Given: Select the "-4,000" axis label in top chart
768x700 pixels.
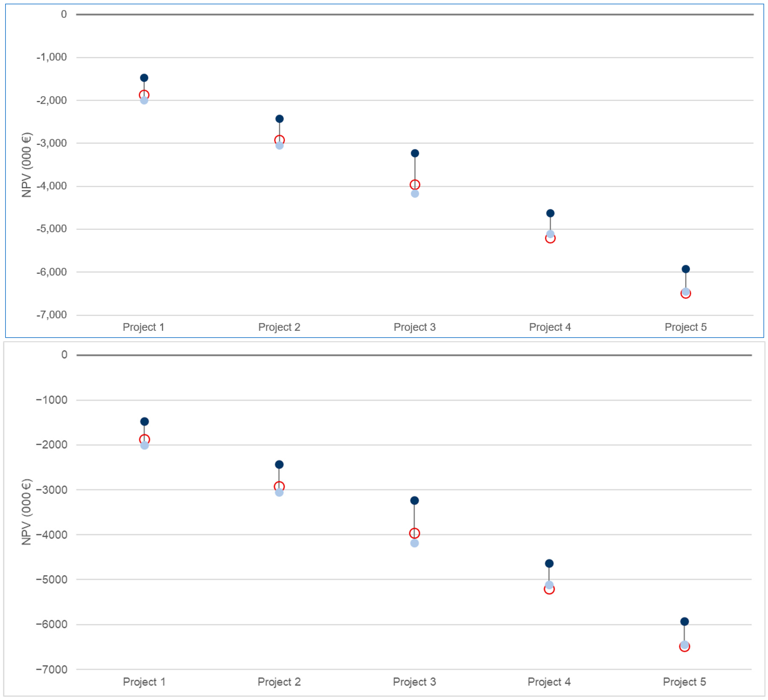Looking at the screenshot, I should tap(52, 186).
